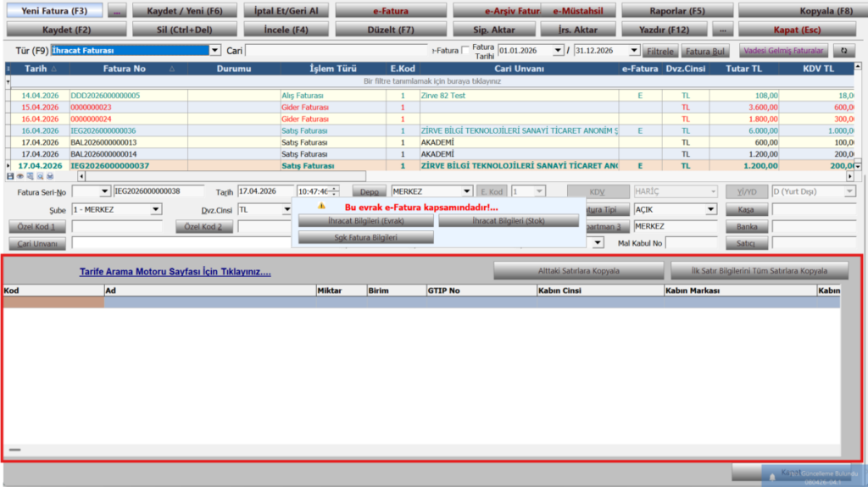Click the İptal Et/Geri Al button
This screenshot has width=868, height=487.
tap(286, 10)
